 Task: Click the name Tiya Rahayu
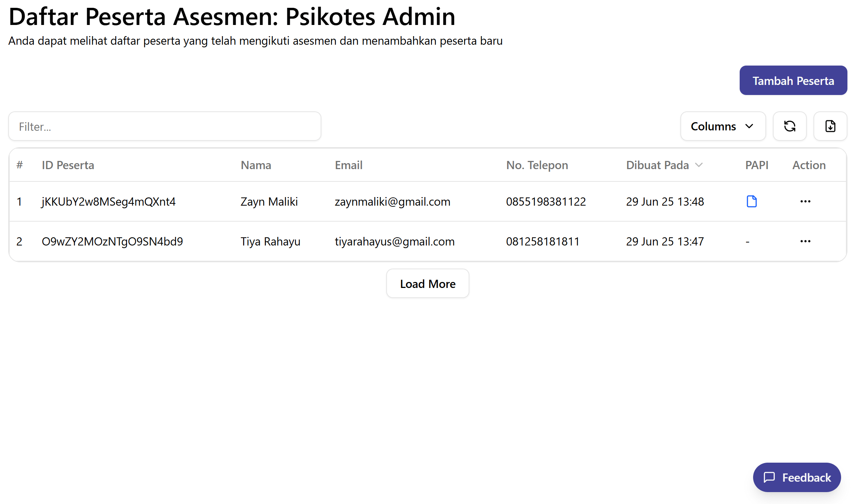pyautogui.click(x=270, y=241)
